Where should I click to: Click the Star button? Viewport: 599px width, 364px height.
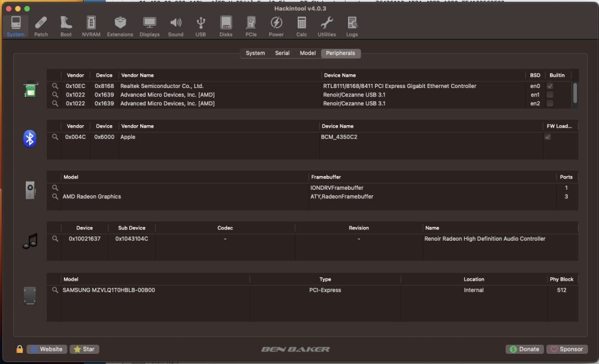(84, 349)
